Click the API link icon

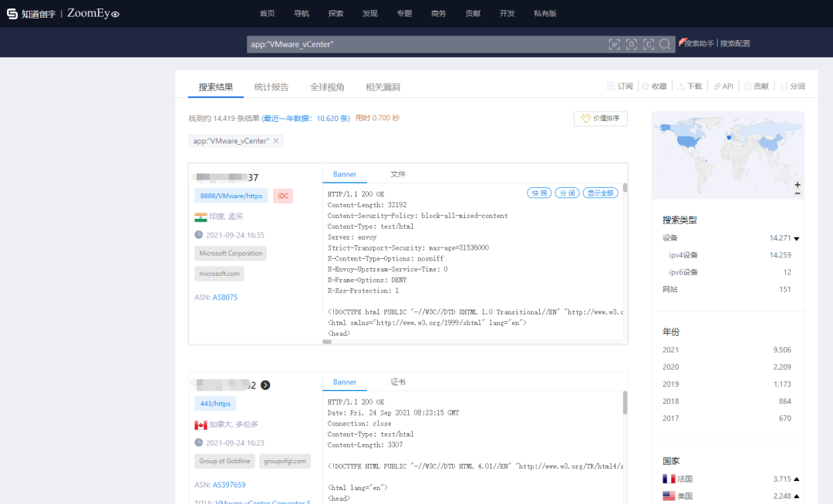coord(717,86)
